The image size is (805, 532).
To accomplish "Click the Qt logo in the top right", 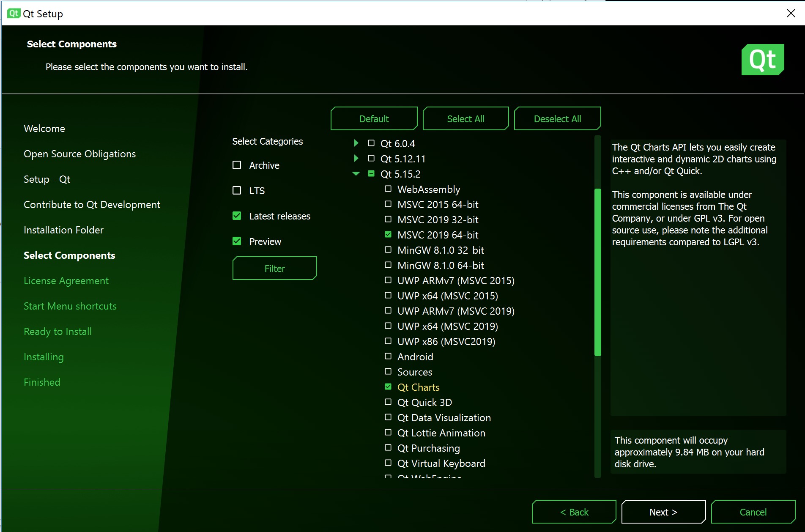I will tap(762, 59).
